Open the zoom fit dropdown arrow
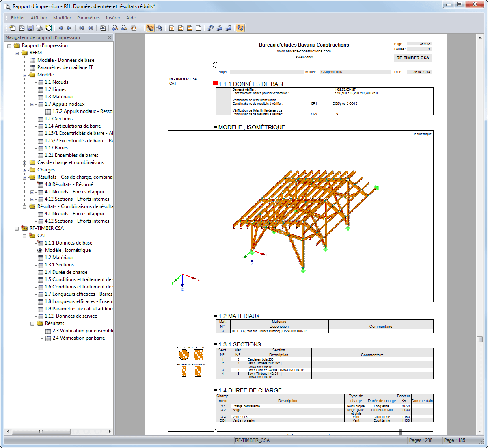This screenshot has width=488, height=448. [140, 28]
